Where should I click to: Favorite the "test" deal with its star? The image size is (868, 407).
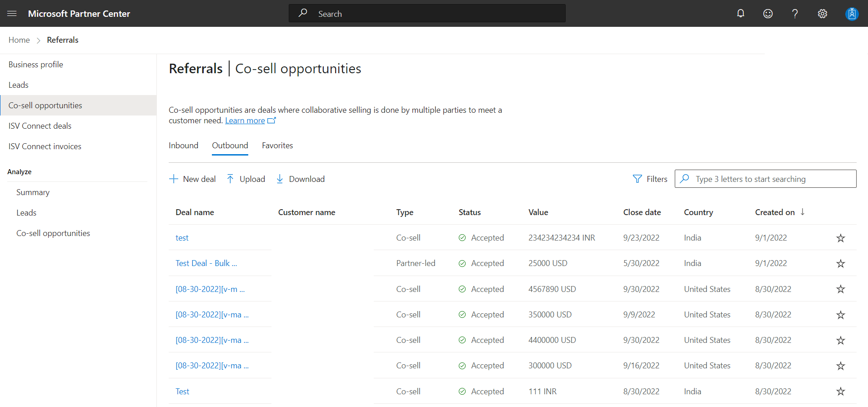[841, 238]
